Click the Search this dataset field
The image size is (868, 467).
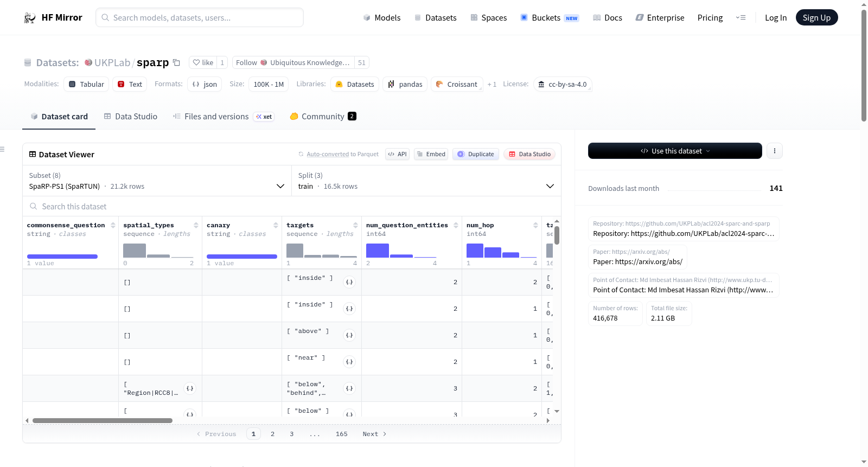[x=292, y=206]
